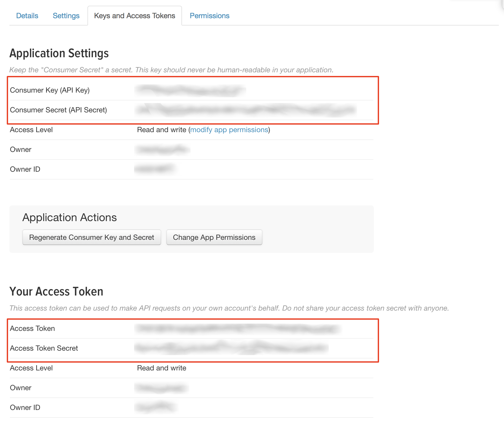Click the modify app permissions link
This screenshot has height=424, width=504.
pos(229,130)
